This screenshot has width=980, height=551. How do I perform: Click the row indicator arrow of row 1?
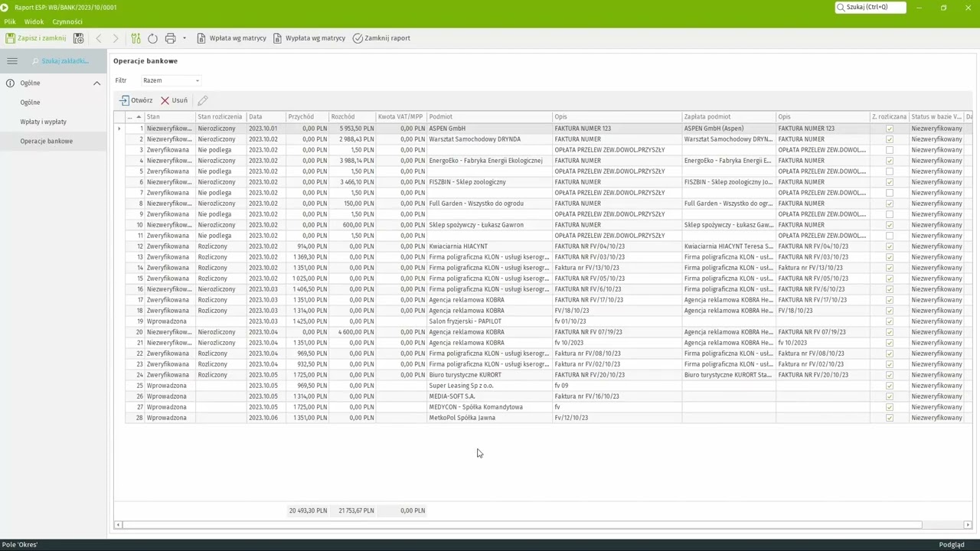pyautogui.click(x=119, y=129)
